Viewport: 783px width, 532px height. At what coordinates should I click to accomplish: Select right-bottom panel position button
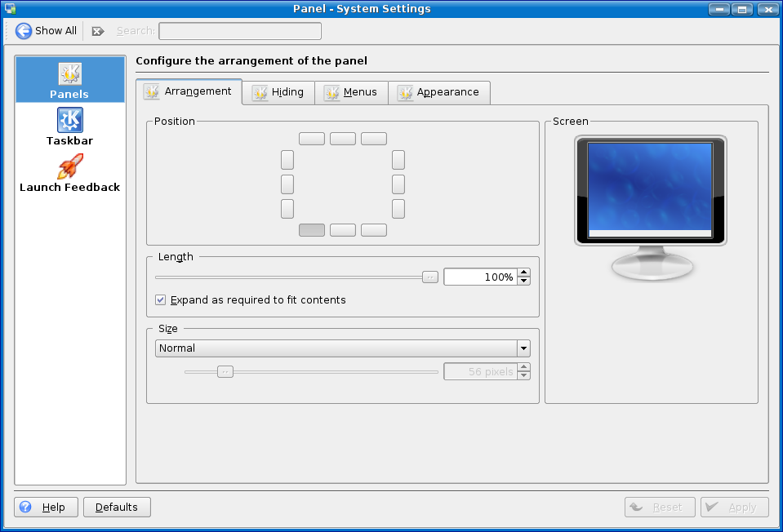point(398,209)
